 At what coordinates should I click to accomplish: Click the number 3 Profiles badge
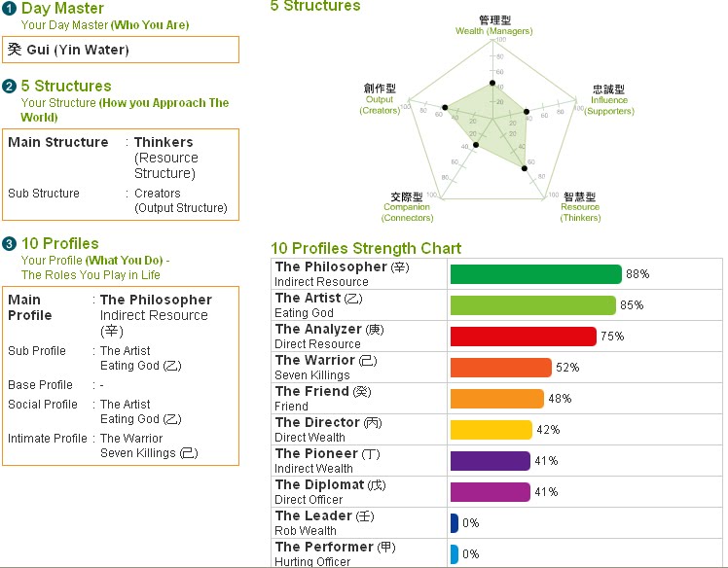tap(10, 243)
